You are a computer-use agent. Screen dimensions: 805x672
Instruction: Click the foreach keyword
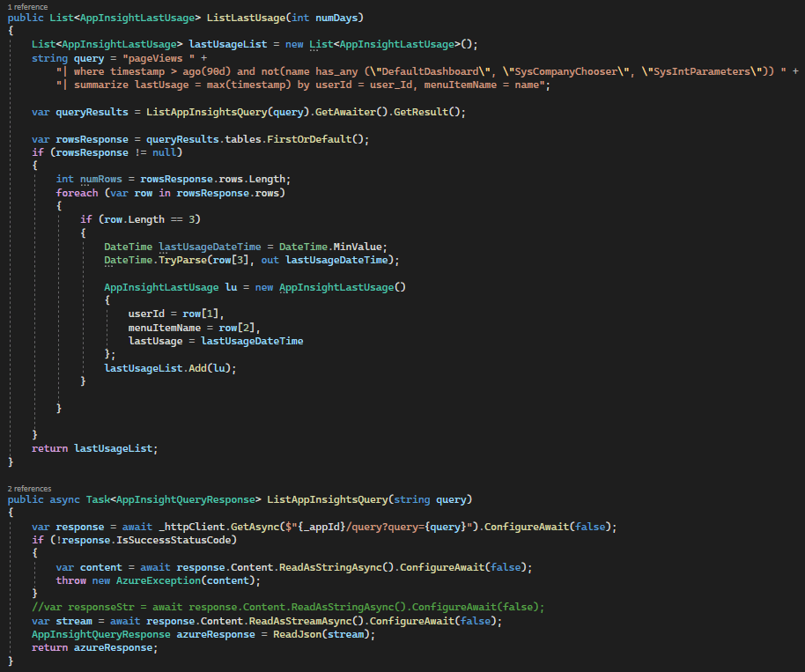pyautogui.click(x=77, y=194)
